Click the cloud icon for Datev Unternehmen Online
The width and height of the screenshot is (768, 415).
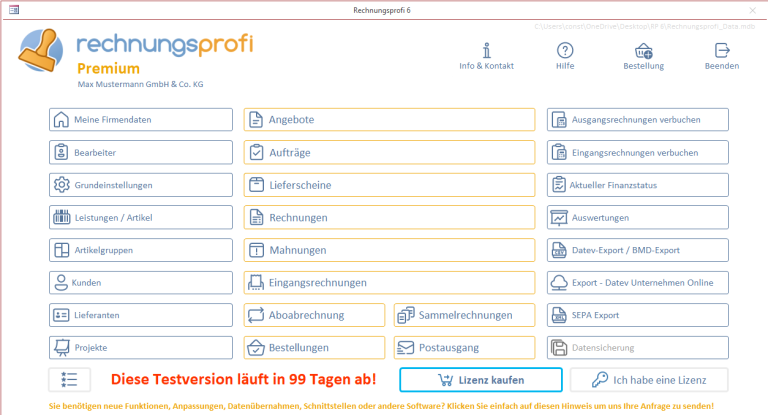coord(559,283)
